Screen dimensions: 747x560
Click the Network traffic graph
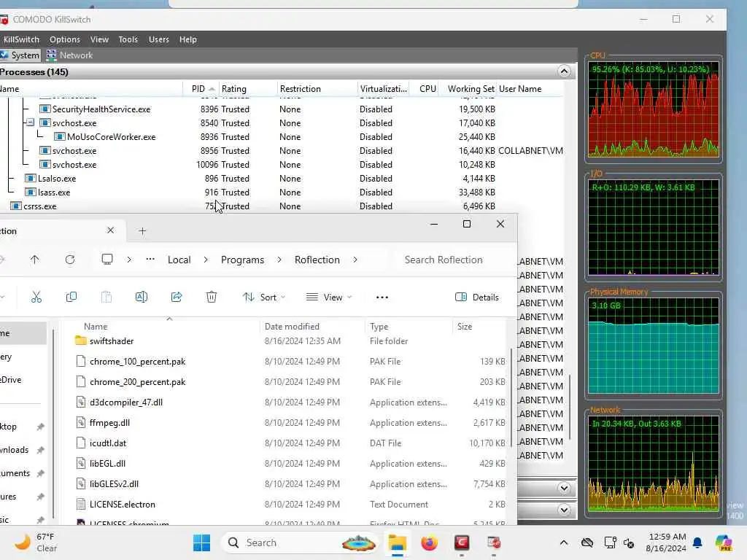point(653,464)
